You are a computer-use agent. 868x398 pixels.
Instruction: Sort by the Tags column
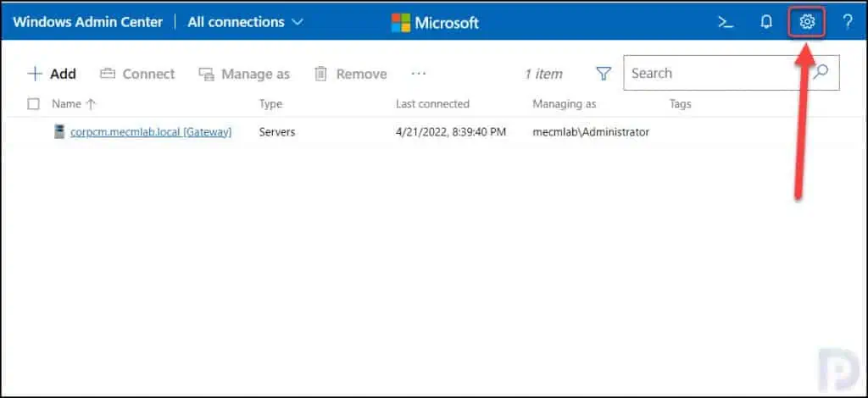pyautogui.click(x=681, y=104)
